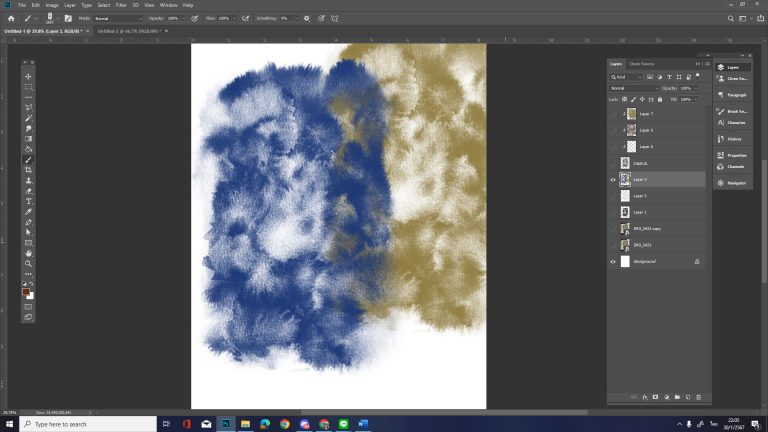Select the Move tool
Screen dimensions: 768x432
point(28,77)
